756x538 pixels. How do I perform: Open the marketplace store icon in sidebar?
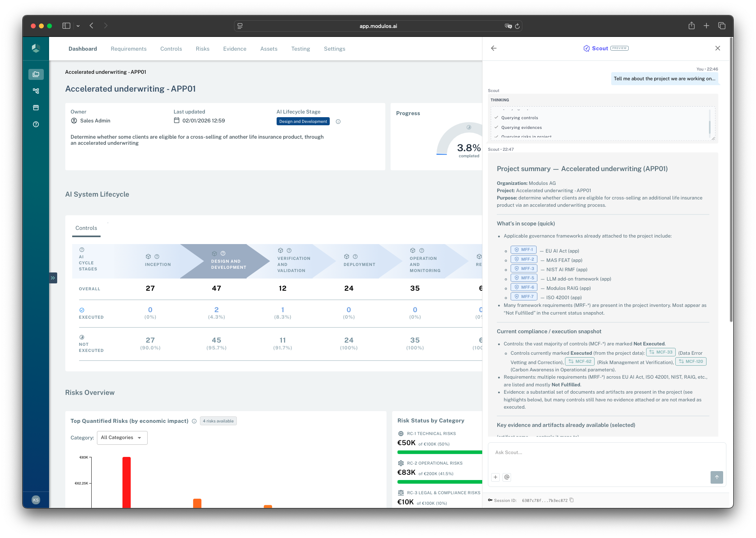pyautogui.click(x=36, y=107)
